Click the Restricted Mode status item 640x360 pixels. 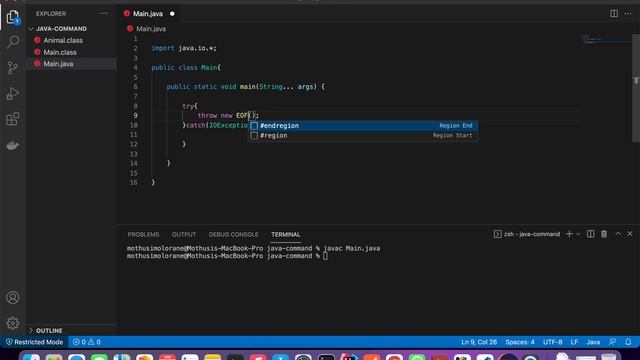(x=34, y=342)
